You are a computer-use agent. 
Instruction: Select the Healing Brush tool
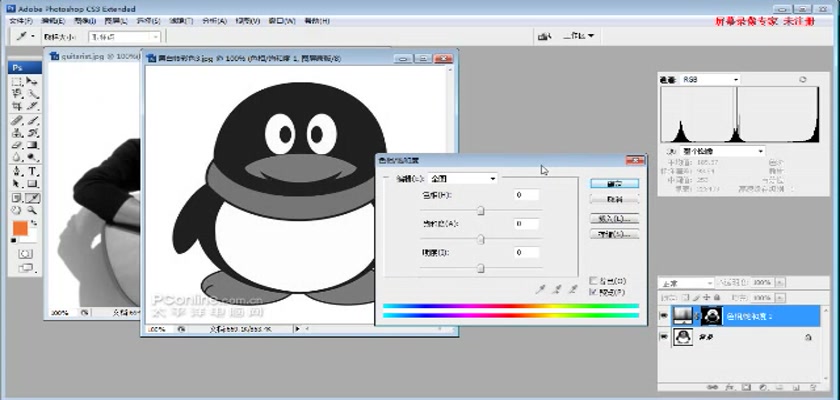coord(17,120)
